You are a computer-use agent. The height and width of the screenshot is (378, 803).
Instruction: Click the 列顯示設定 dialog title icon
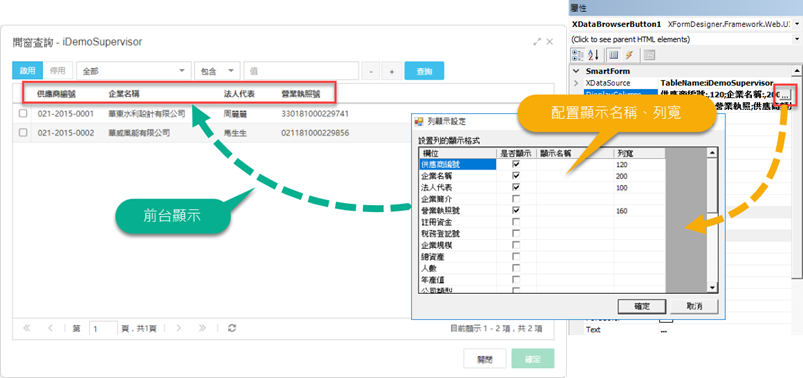click(x=419, y=121)
